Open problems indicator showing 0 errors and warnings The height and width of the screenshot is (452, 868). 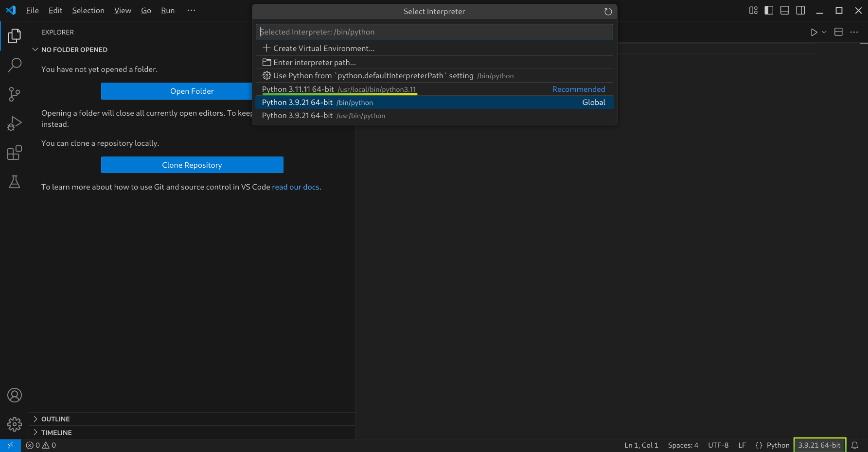[x=41, y=445]
